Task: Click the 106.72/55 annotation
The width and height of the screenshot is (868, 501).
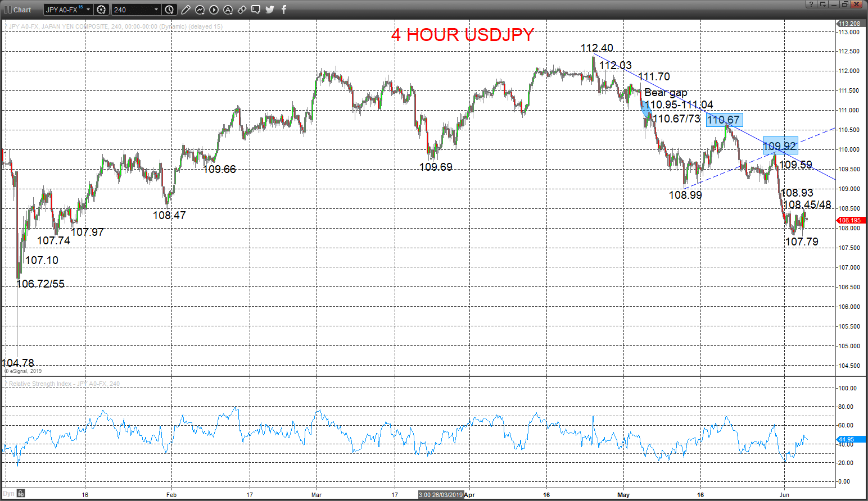Action: (40, 284)
